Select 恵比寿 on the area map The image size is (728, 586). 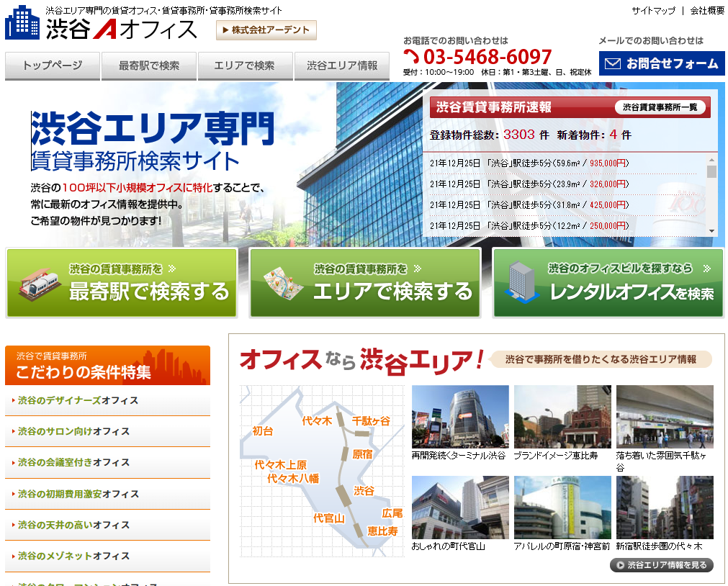tap(382, 531)
